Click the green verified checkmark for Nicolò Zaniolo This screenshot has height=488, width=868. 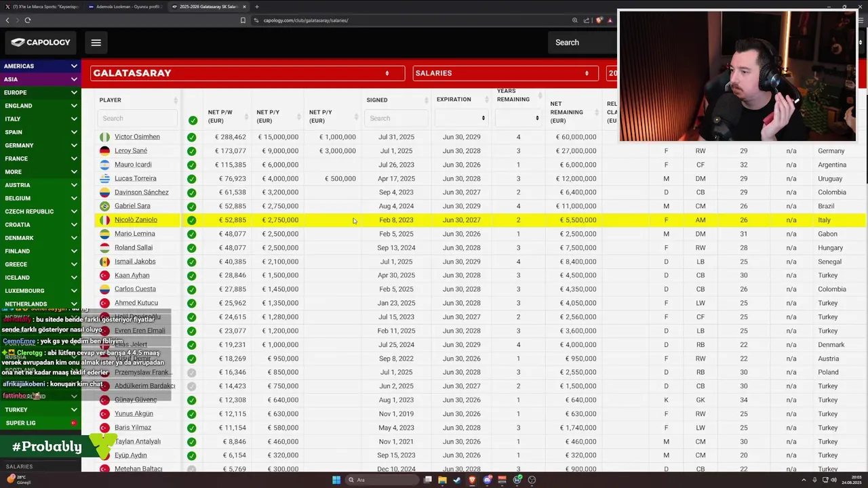(x=192, y=220)
